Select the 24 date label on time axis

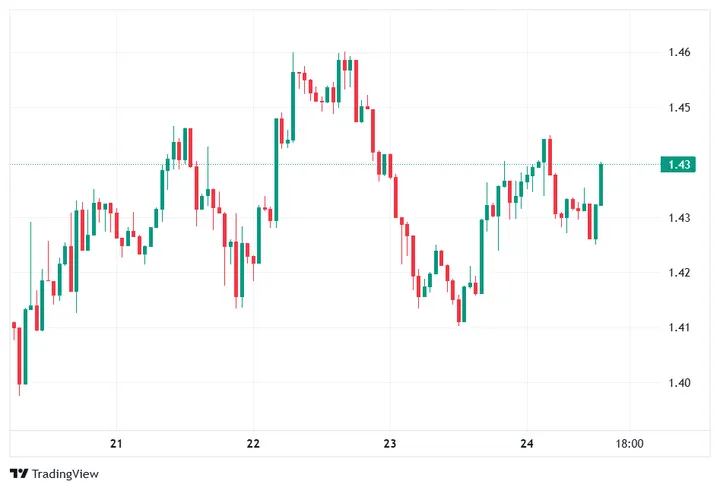(528, 444)
